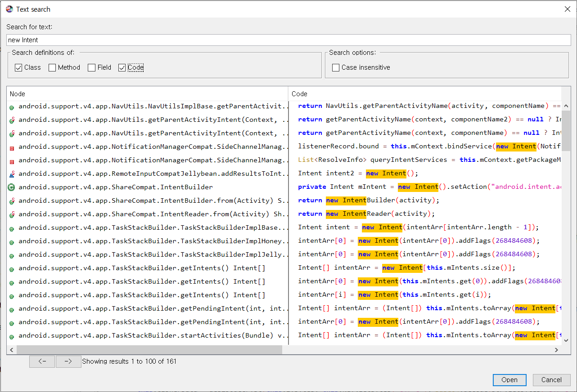The width and height of the screenshot is (577, 392).
Task: Select ShareCompat.IntentReader.from(Activity) node text
Action: (154, 214)
